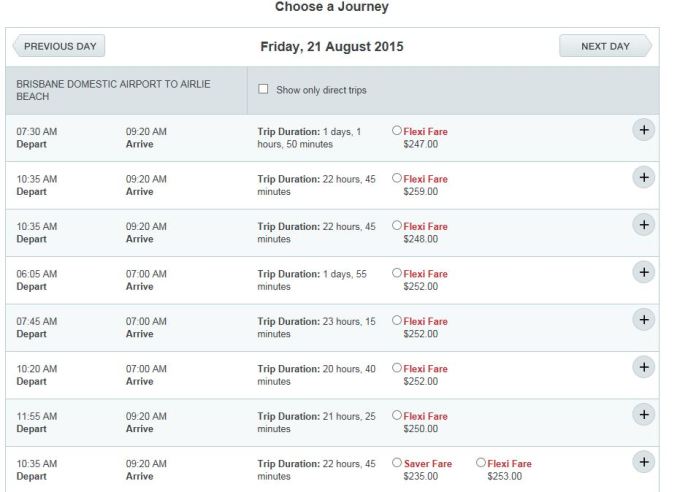Click plus icon for 10:20 AM trip

click(x=644, y=367)
